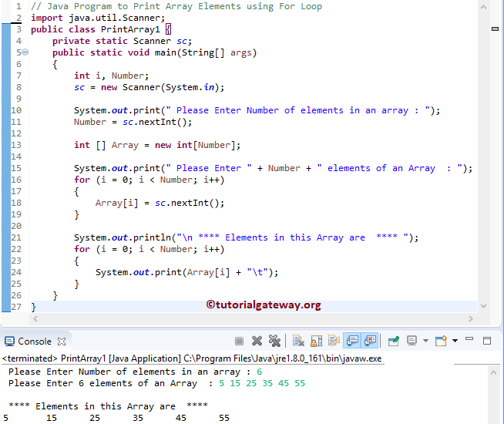The image size is (504, 424).
Task: Click the editor's vertical scrollbar
Action: pyautogui.click(x=495, y=154)
